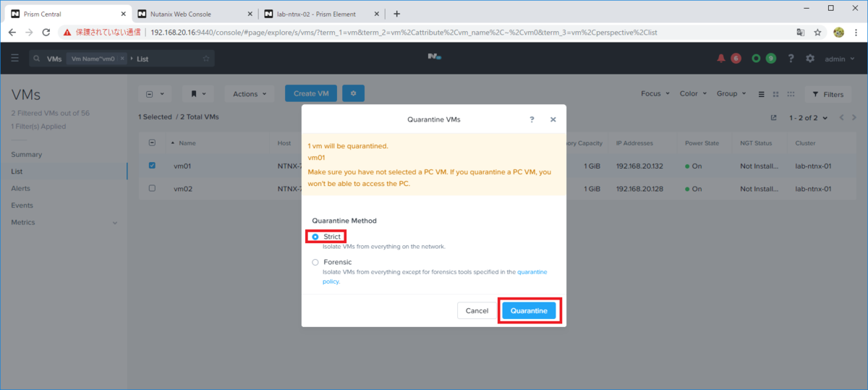Click the Create VM button
The height and width of the screenshot is (390, 868).
coord(311,93)
